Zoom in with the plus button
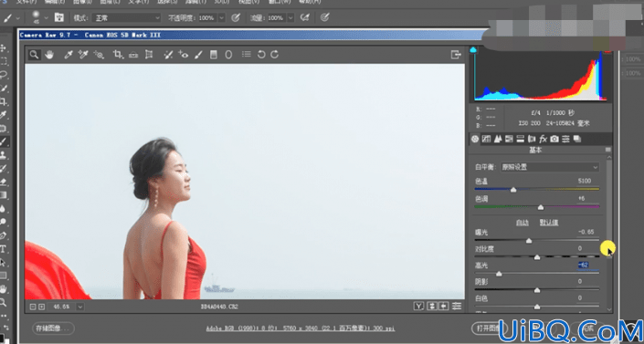Screen dimensions: 644x344 coord(41,307)
